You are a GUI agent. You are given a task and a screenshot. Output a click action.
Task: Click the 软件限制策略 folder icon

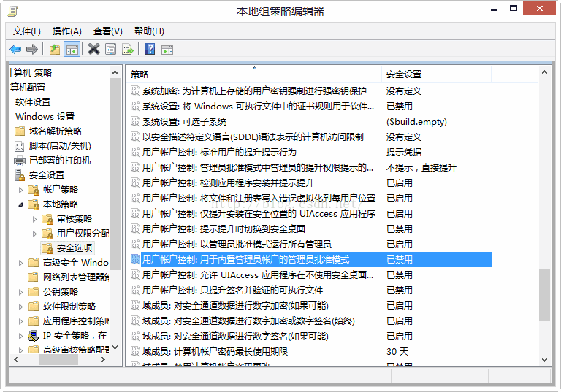point(34,307)
